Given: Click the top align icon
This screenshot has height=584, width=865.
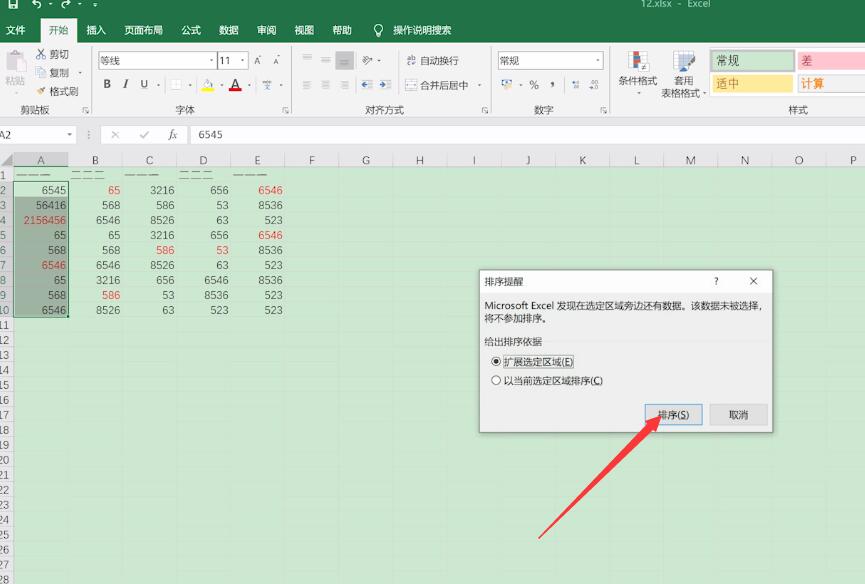Looking at the screenshot, I should click(307, 60).
